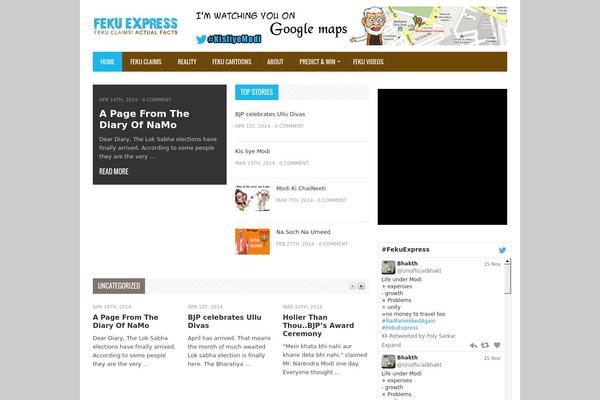Open Na Soch Na Umeed thumbnail
This screenshot has height=400, width=600.
[x=253, y=242]
